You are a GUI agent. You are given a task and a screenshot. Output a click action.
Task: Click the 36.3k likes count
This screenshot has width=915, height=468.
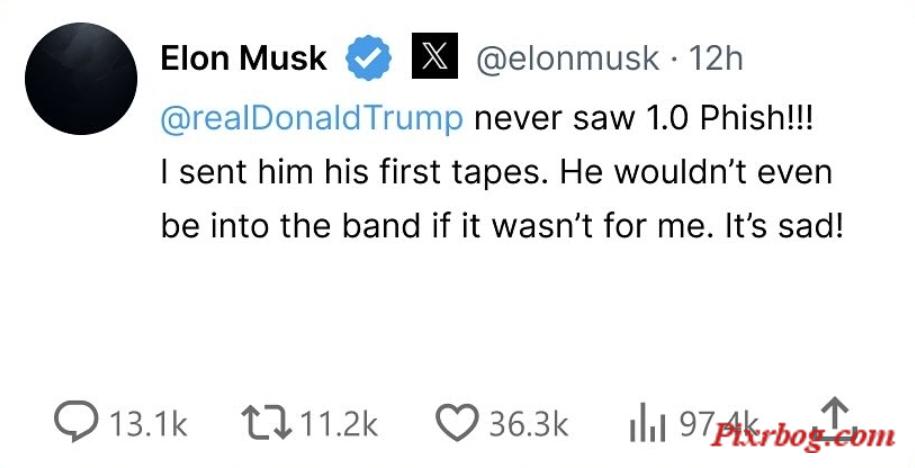pyautogui.click(x=528, y=424)
